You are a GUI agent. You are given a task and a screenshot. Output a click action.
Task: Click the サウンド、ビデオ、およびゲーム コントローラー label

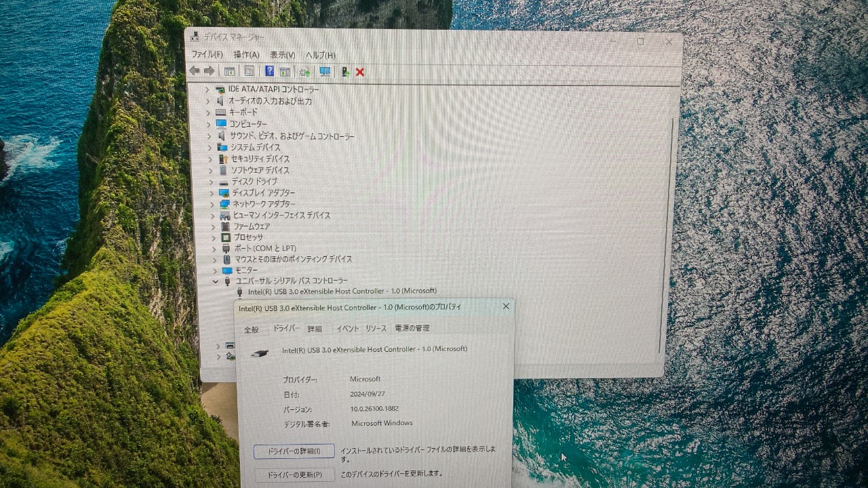[x=292, y=136]
